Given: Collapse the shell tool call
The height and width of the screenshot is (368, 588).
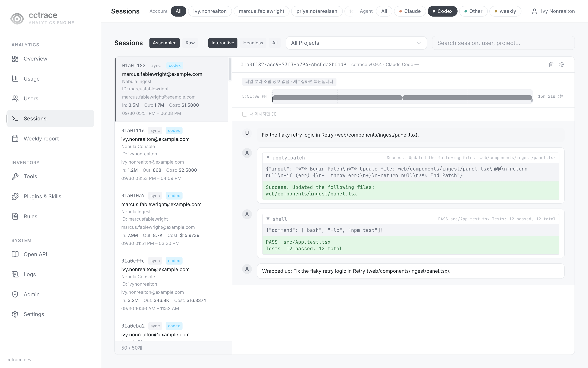Looking at the screenshot, I should [268, 219].
